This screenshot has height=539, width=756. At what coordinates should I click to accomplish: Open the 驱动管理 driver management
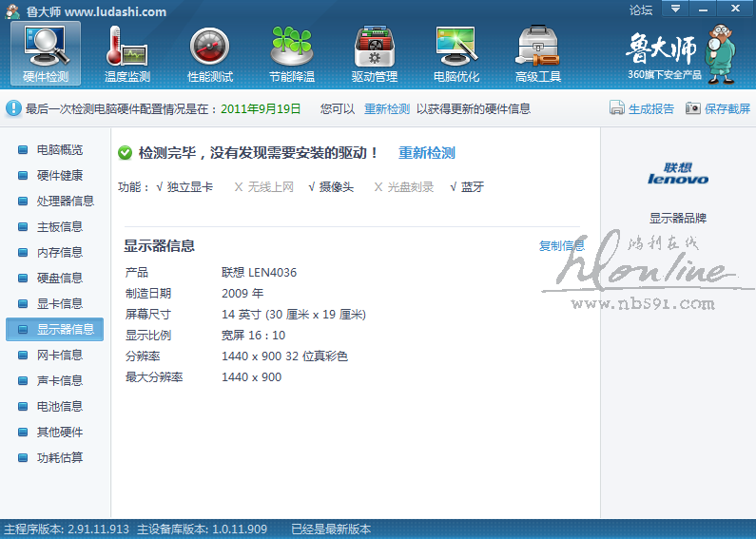(x=374, y=54)
